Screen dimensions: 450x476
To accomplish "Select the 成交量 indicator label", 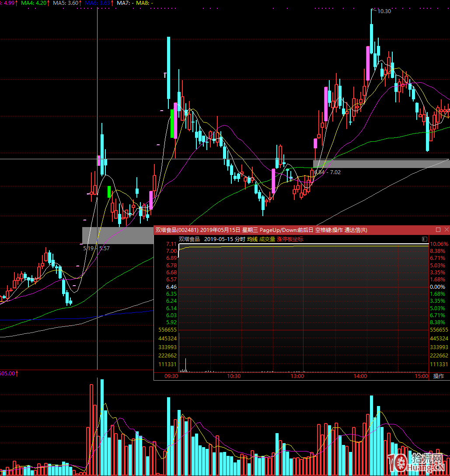I will click(x=267, y=239).
